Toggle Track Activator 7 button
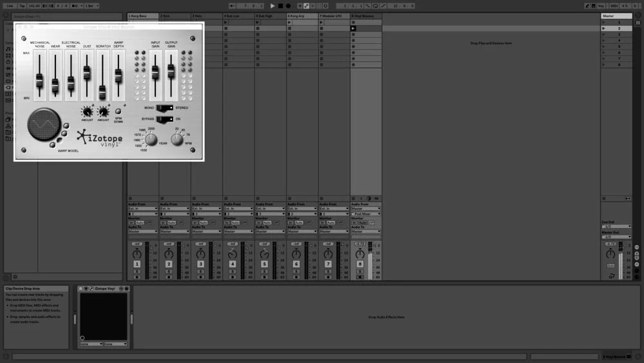Image resolution: width=644 pixels, height=363 pixels. pos(328,264)
